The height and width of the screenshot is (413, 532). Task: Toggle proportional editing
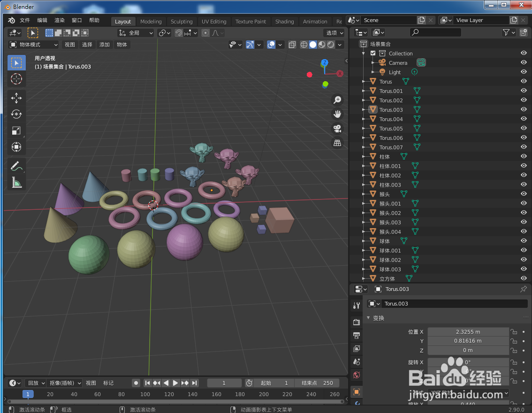click(205, 33)
